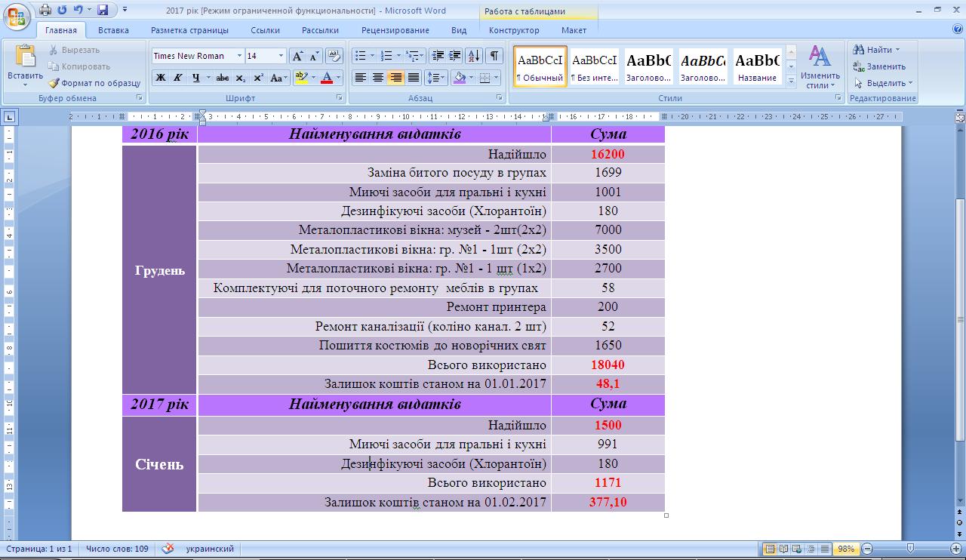
Task: Click the Format Painter brush icon
Action: pos(54,83)
